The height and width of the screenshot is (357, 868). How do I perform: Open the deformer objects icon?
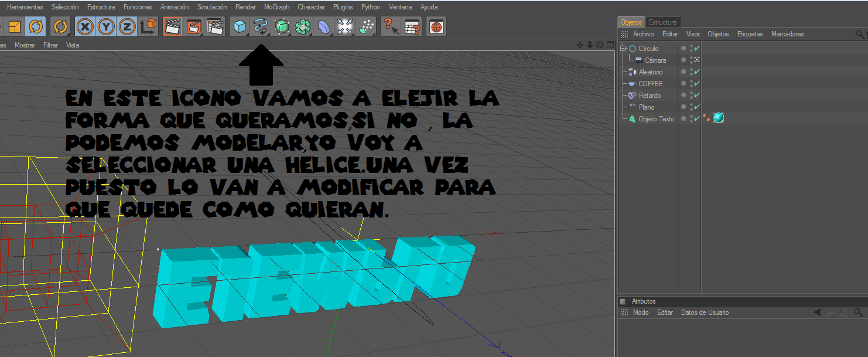pyautogui.click(x=324, y=26)
